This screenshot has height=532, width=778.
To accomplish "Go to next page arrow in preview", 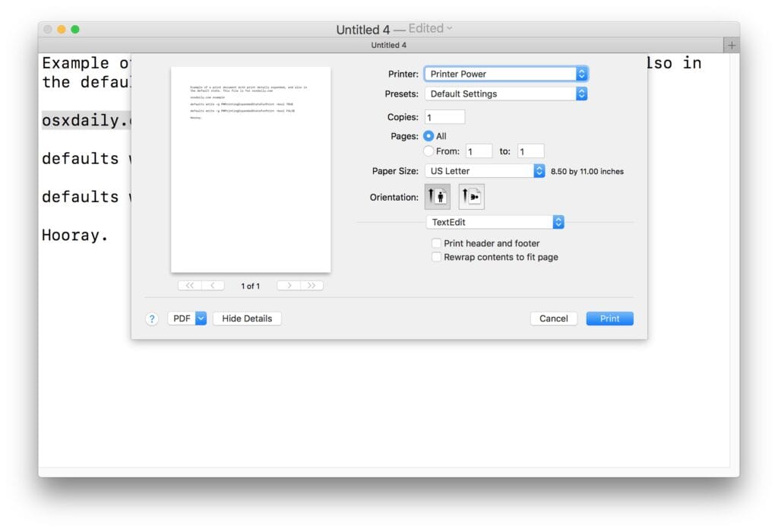I will click(289, 286).
